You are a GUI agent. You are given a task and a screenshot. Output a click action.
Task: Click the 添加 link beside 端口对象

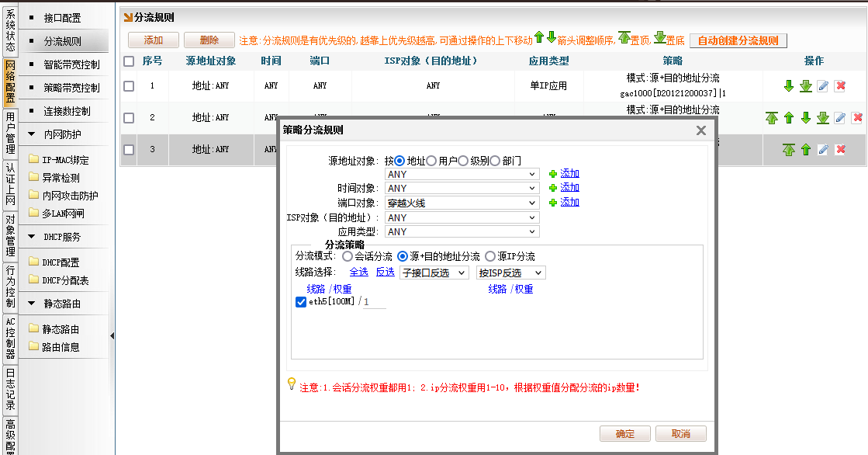(x=569, y=203)
